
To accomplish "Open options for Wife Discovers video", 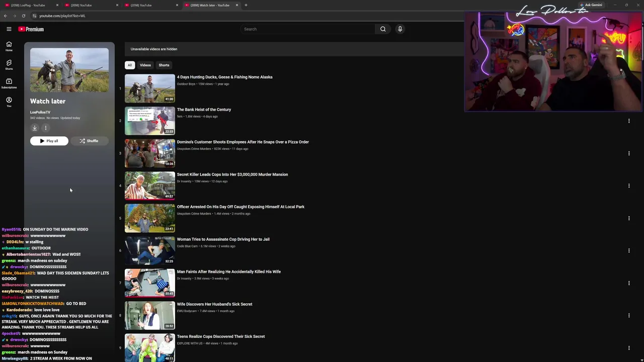I will coord(629,315).
